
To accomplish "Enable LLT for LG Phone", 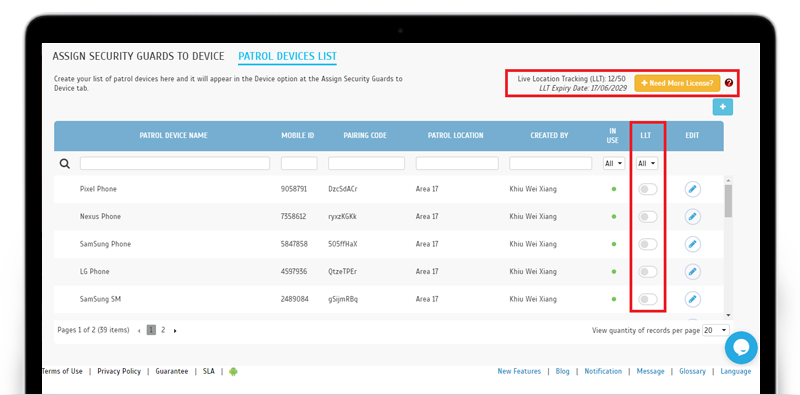I will 648,272.
